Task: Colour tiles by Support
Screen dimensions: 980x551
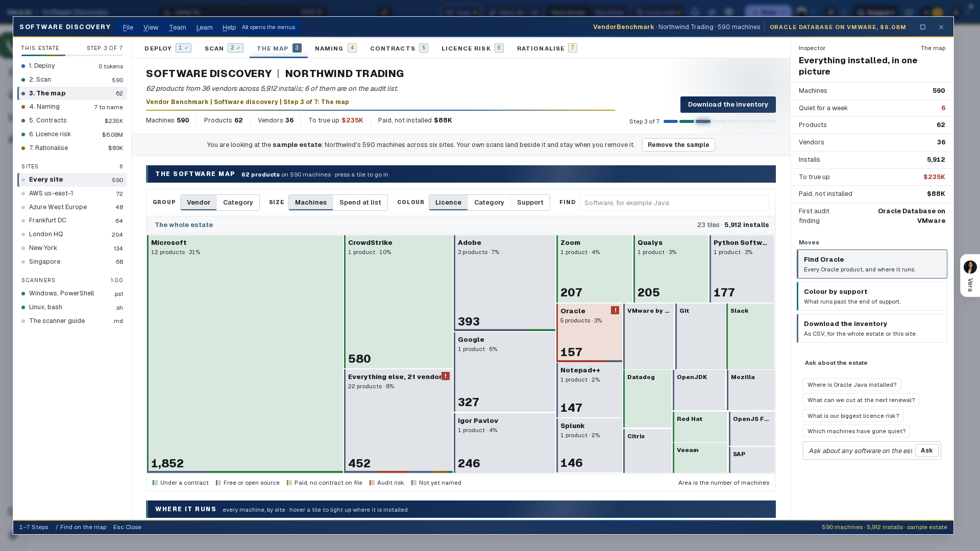Action: point(530,203)
